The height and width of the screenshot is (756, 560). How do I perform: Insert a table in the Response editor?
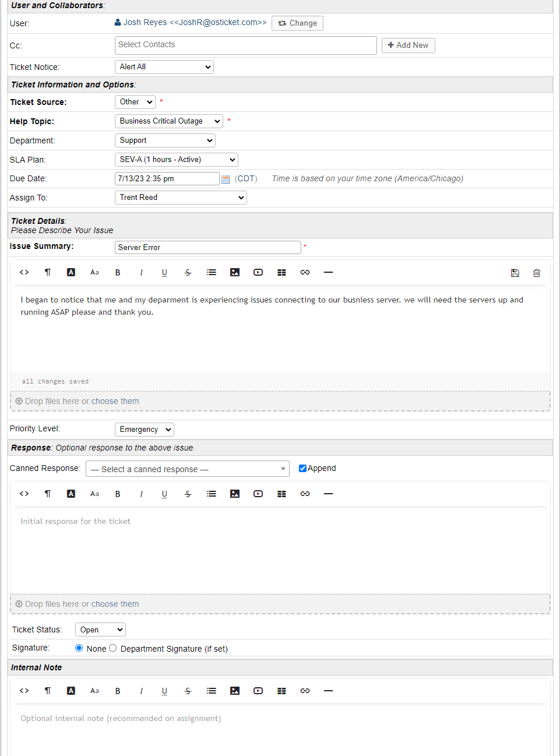(281, 493)
